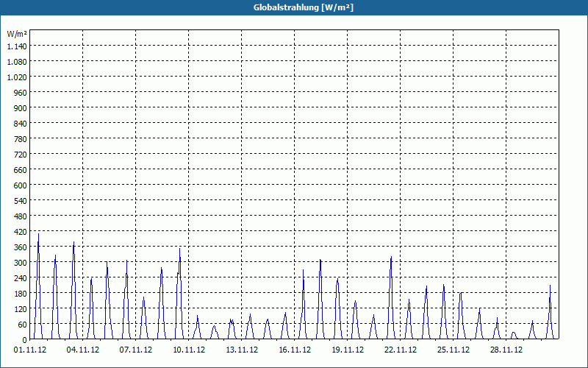Screen dimensions: 588x368
Task: Click the 180 y-axis label
Action: click(x=21, y=294)
